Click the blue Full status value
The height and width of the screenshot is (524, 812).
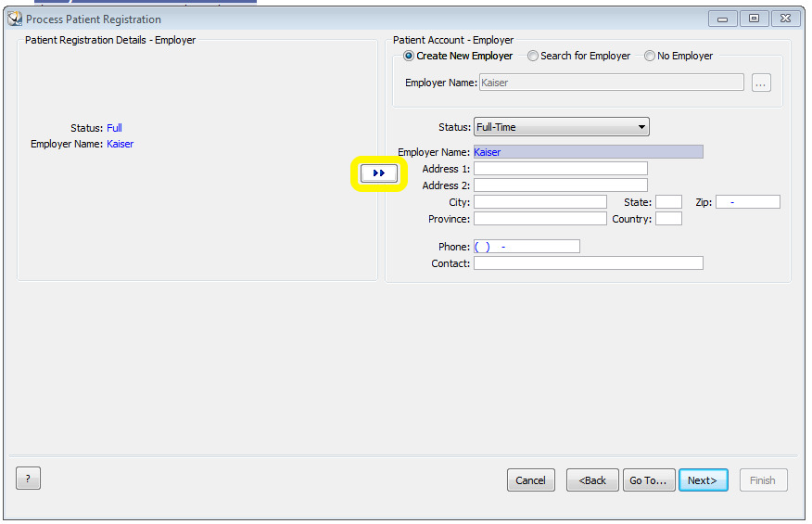pos(114,128)
